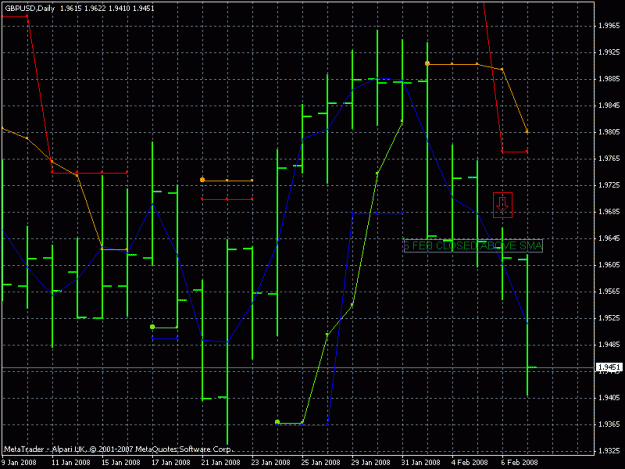This screenshot has height=469, width=625.
Task: Select large green dot at the 1.9365 level
Action: point(277,422)
